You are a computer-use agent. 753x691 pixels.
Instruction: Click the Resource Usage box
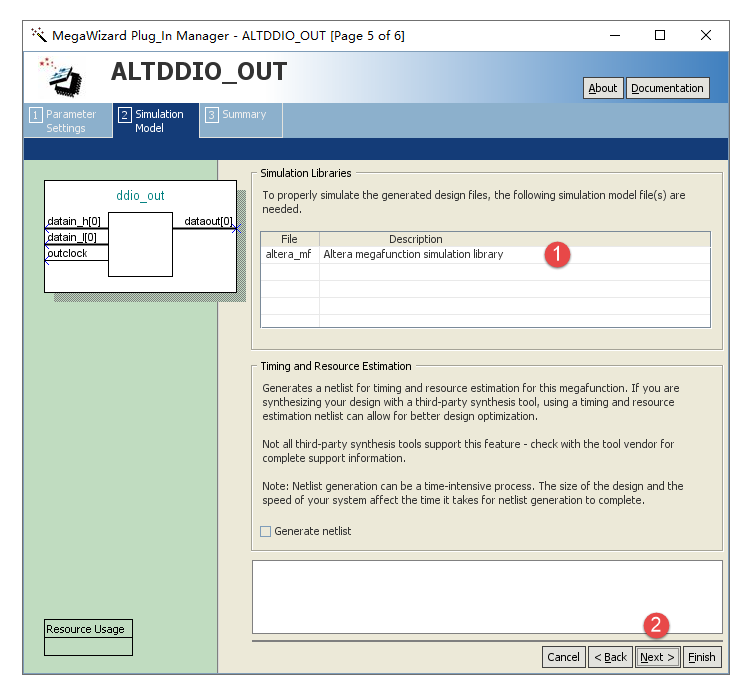(88, 637)
